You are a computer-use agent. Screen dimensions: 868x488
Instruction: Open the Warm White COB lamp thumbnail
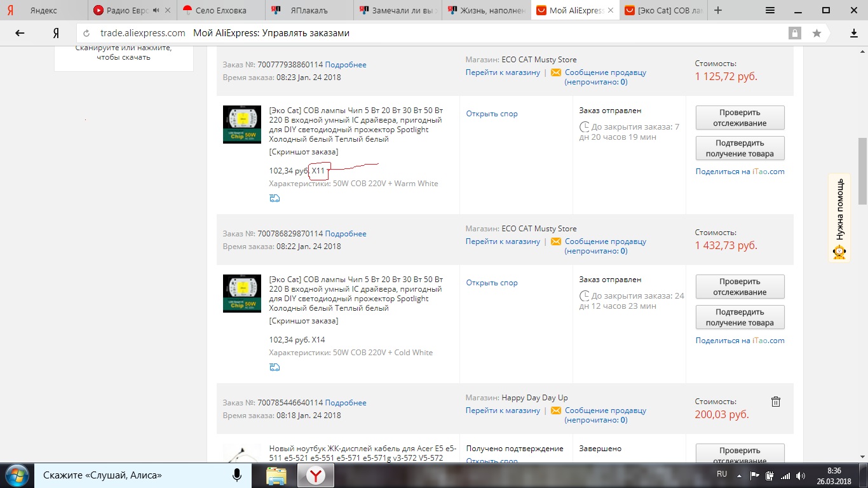pyautogui.click(x=242, y=125)
